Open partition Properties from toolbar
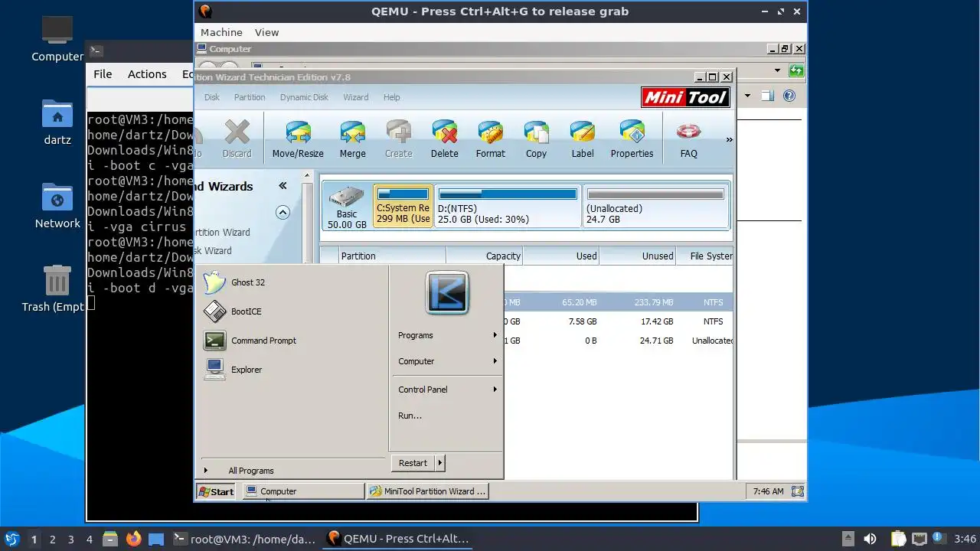The height and width of the screenshot is (551, 980). pos(632,139)
